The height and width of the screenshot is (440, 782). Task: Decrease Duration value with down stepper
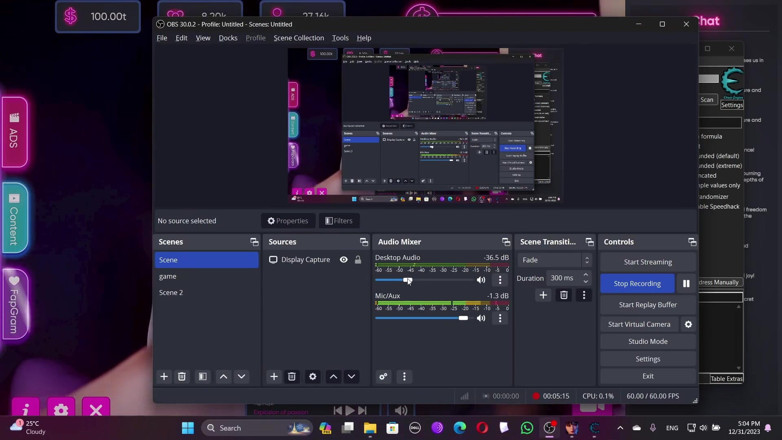[586, 282]
